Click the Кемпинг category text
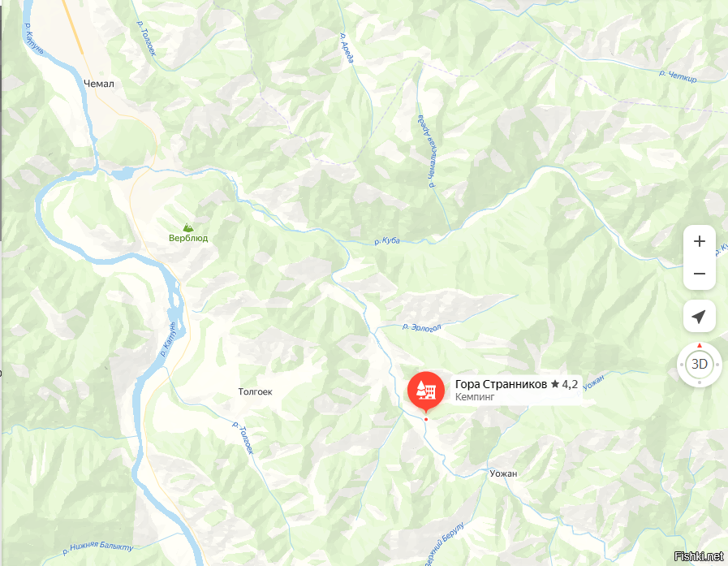Screen dimensions: 728x566 475,397
